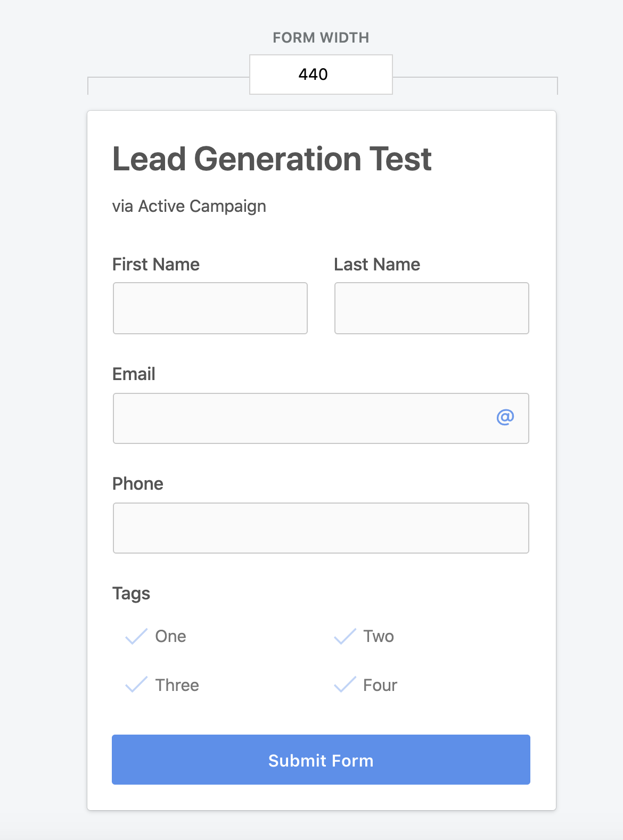Click the Phone field label

pos(138,484)
